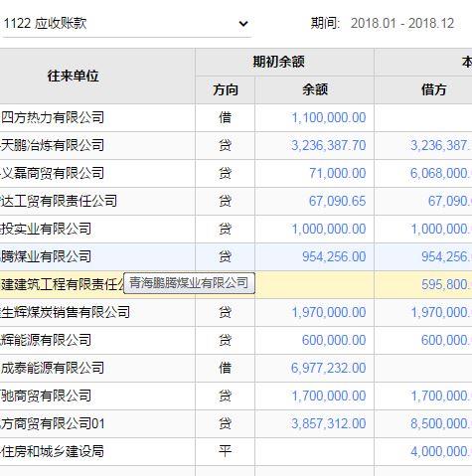The width and height of the screenshot is (472, 476).
Task: Open debit amount 6,068,000 in 借方 column
Action: tap(441, 173)
